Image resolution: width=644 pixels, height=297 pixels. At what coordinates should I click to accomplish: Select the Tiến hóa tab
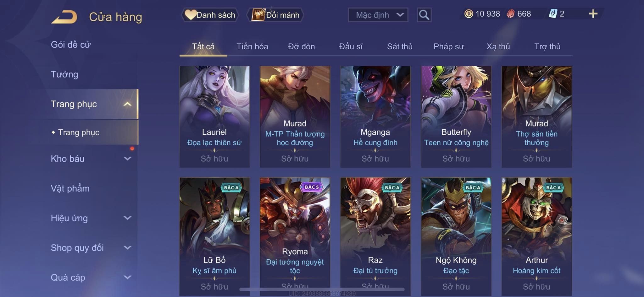[x=252, y=46]
